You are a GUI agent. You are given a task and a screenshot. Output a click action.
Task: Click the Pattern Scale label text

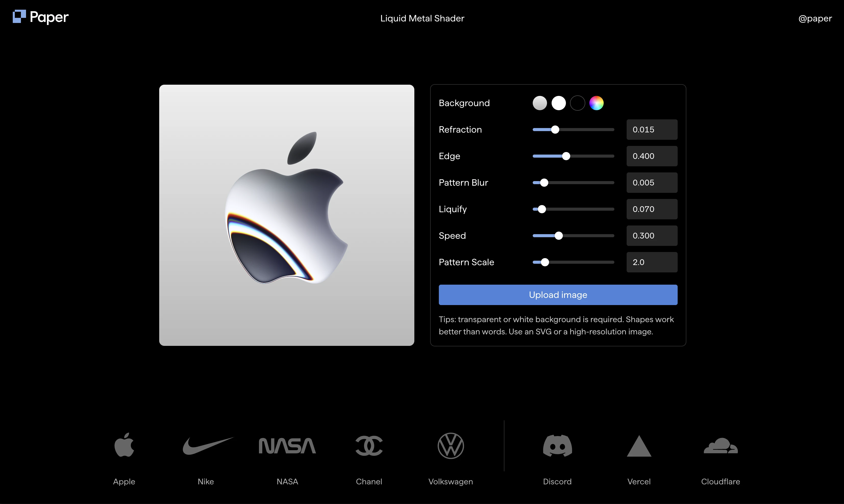point(466,262)
